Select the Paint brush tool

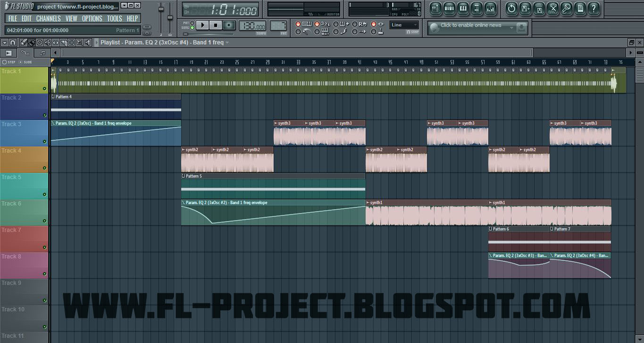pyautogui.click(x=32, y=43)
